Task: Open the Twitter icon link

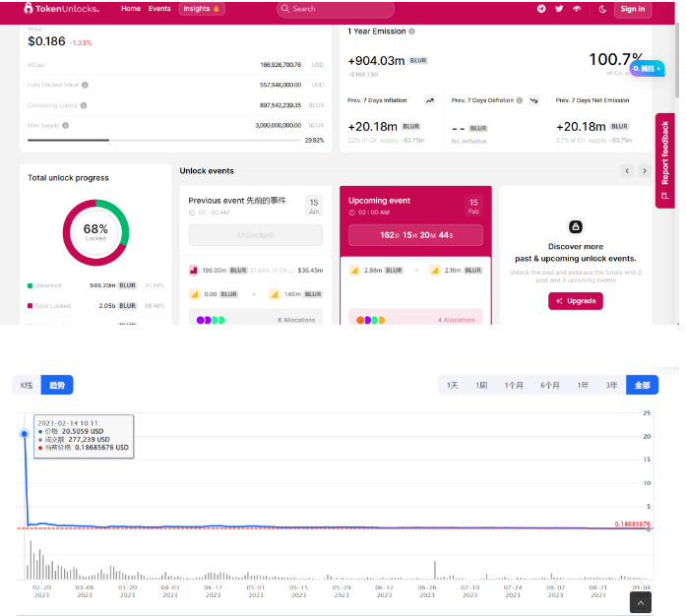Action: (x=559, y=8)
